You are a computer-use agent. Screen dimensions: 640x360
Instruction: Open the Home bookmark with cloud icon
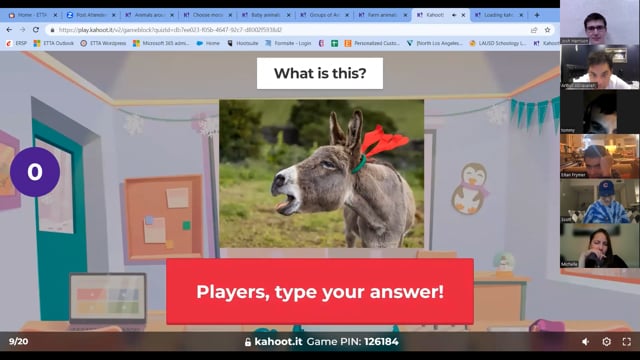tap(208, 43)
